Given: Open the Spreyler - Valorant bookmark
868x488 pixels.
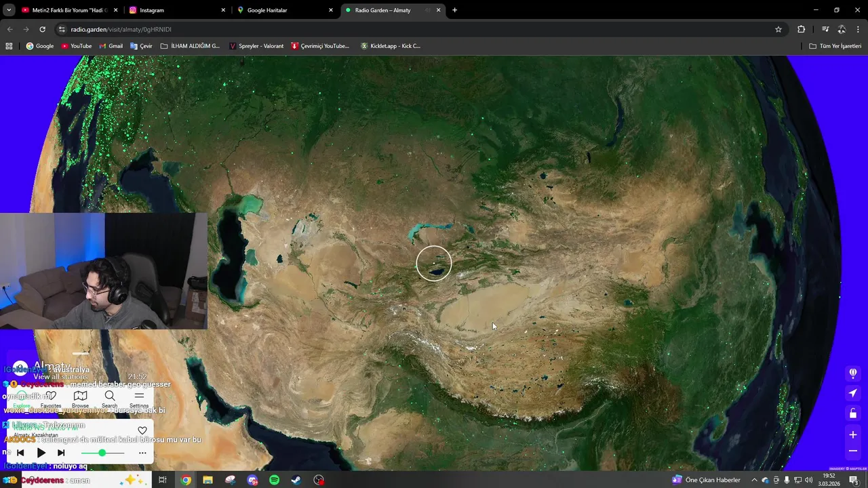Looking at the screenshot, I should click(256, 46).
